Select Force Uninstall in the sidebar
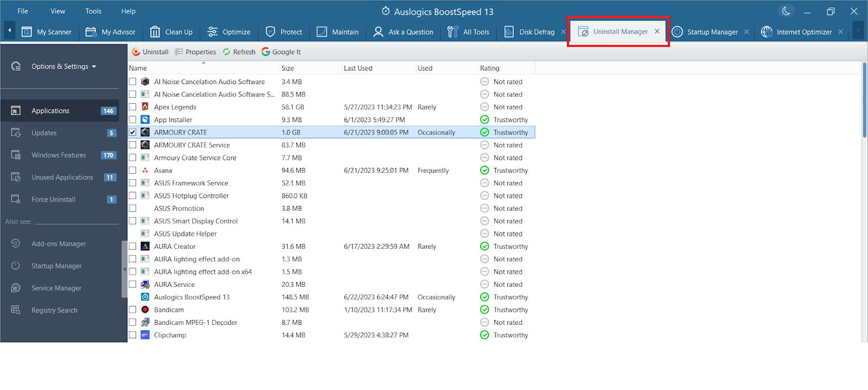868x390 pixels. point(60,200)
